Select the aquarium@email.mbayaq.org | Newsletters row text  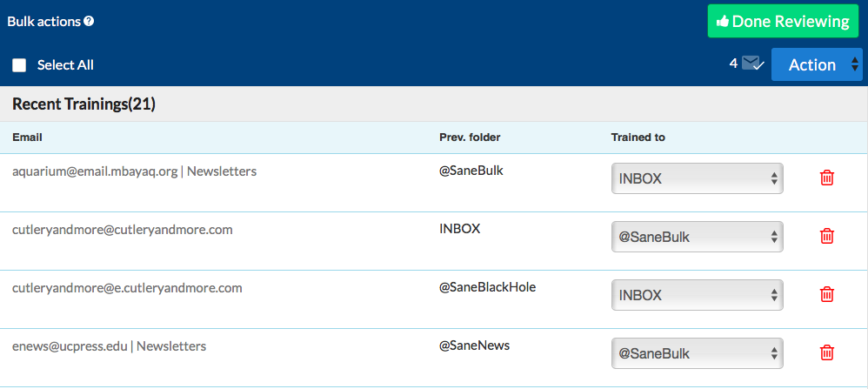click(x=135, y=171)
